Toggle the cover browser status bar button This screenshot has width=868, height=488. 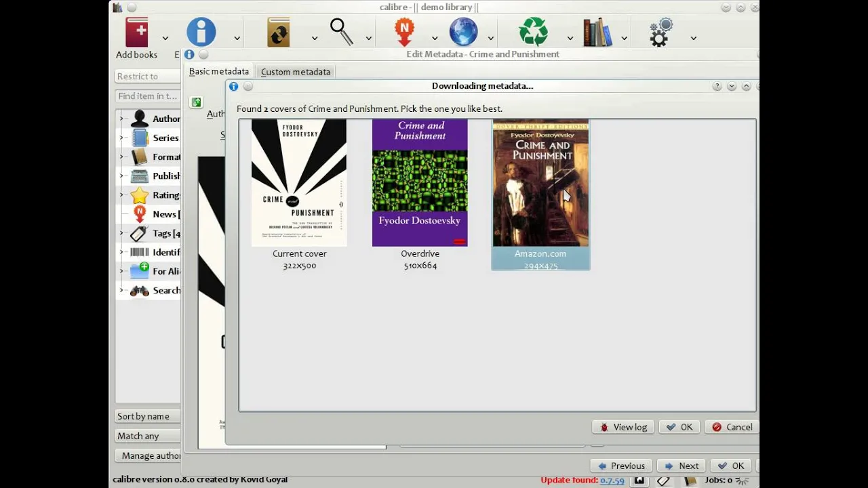click(x=639, y=481)
